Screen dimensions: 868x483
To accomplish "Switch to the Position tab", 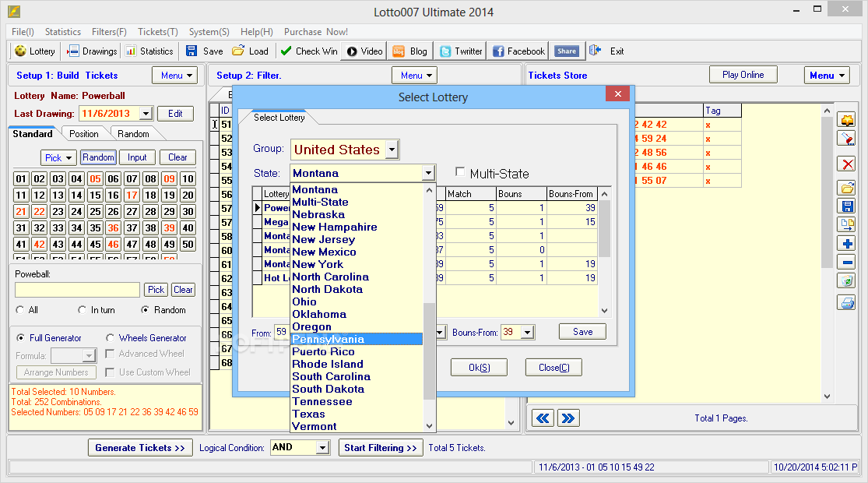I will [x=83, y=134].
